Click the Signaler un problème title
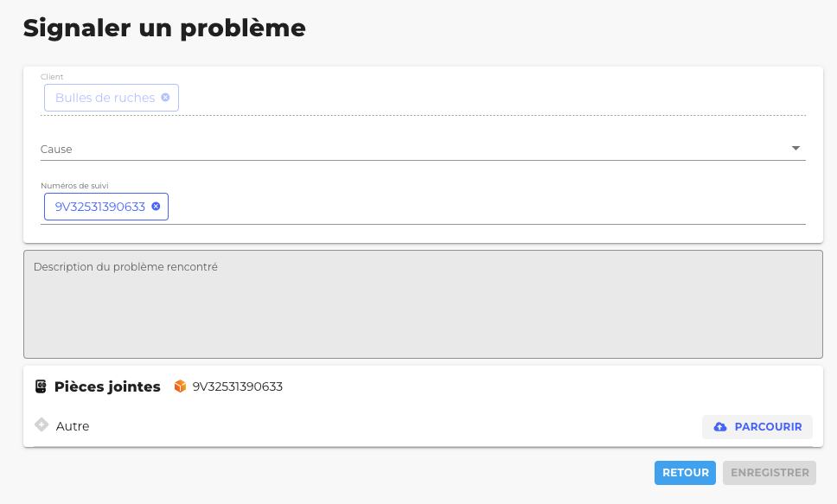Screen dimensions: 837x504 (x=164, y=28)
